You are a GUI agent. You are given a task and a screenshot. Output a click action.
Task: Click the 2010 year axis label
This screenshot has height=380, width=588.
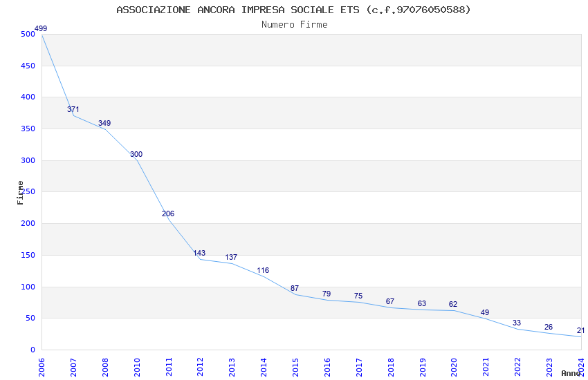(x=136, y=368)
